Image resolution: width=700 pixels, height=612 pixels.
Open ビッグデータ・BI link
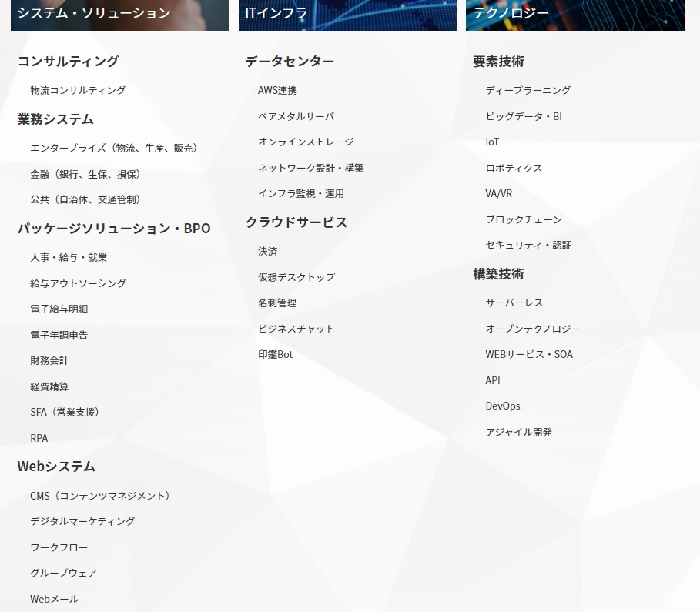coord(524,116)
